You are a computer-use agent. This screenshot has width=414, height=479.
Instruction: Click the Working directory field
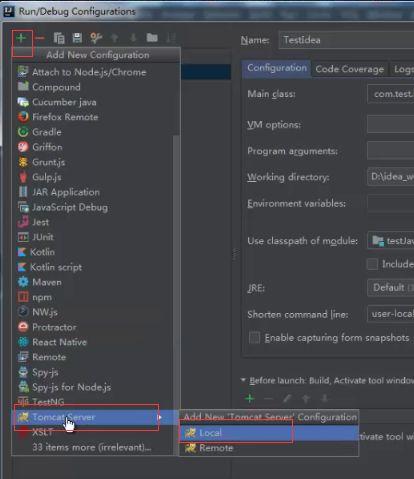[390, 177]
